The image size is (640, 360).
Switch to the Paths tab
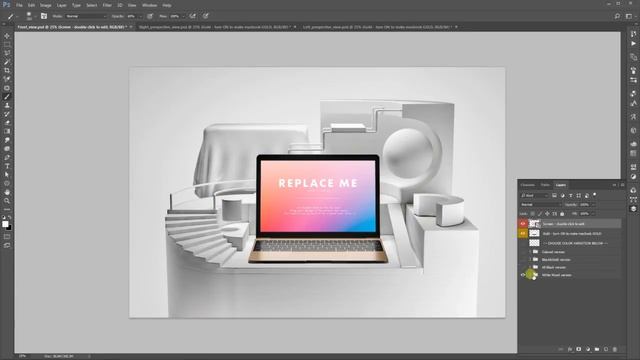[x=545, y=185]
